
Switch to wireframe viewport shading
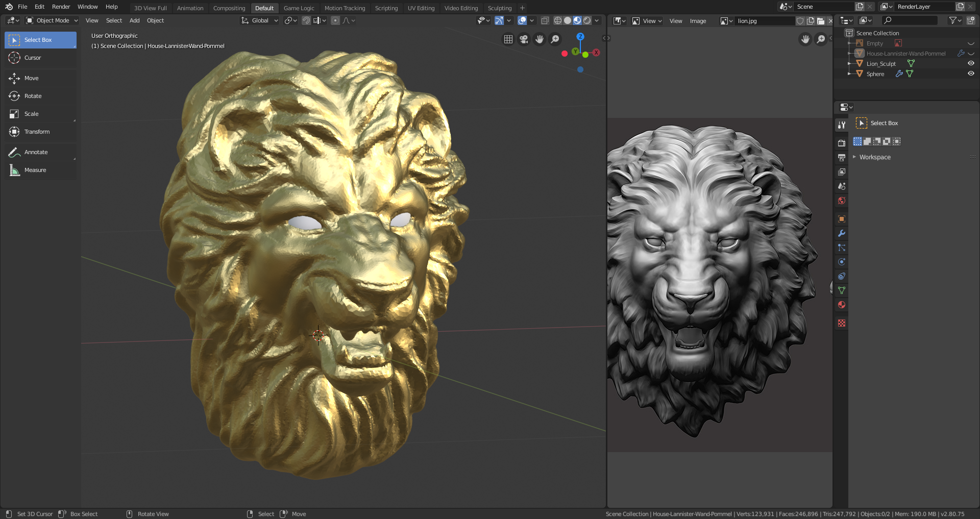tap(558, 20)
